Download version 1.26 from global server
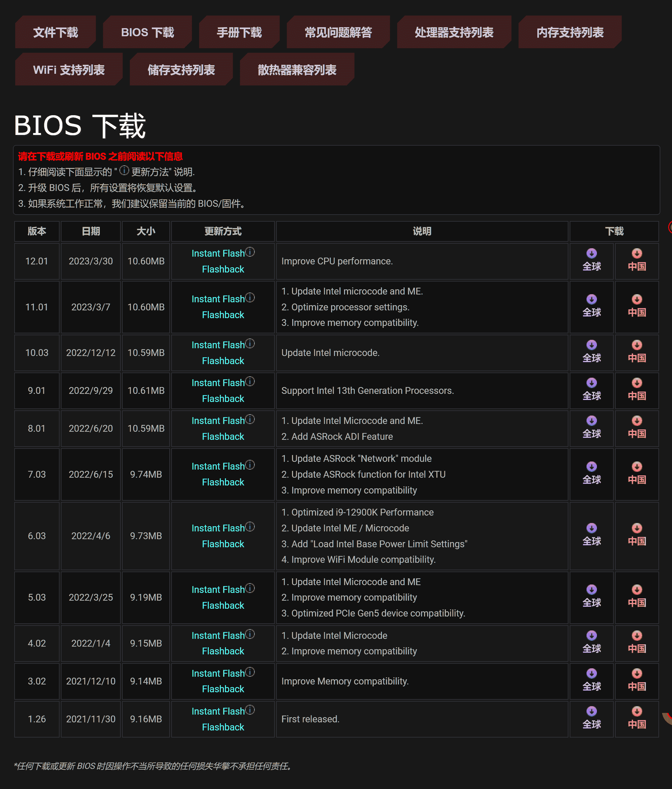Screen dimensions: 672x789 point(591,711)
